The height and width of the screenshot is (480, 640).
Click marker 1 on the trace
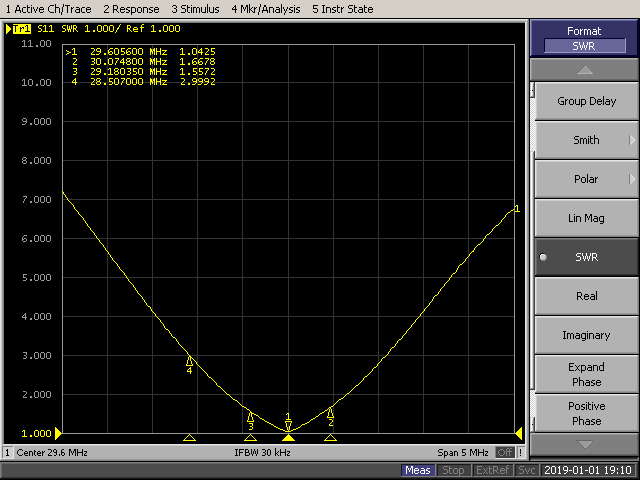click(288, 423)
